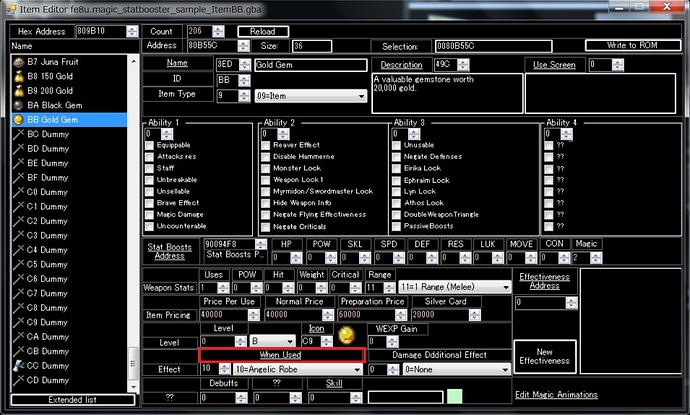Jump to the Stat Boosts Address link
The width and height of the screenshot is (690, 415).
(x=170, y=250)
